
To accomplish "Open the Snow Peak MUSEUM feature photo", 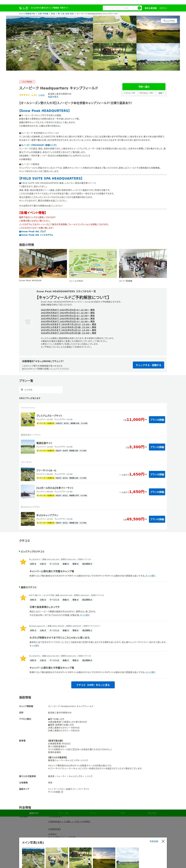I will 43,263.
